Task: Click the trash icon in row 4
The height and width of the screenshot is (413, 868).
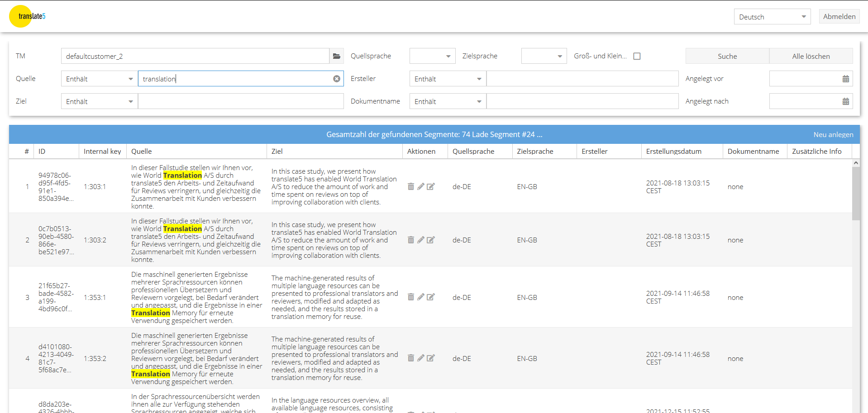Action: (410, 358)
